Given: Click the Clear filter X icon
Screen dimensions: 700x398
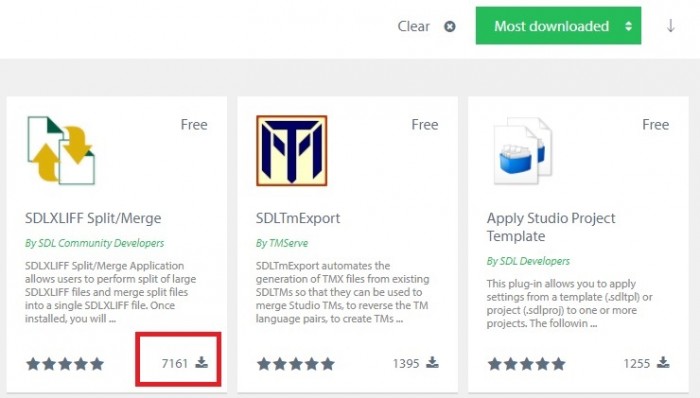Looking at the screenshot, I should 450,26.
